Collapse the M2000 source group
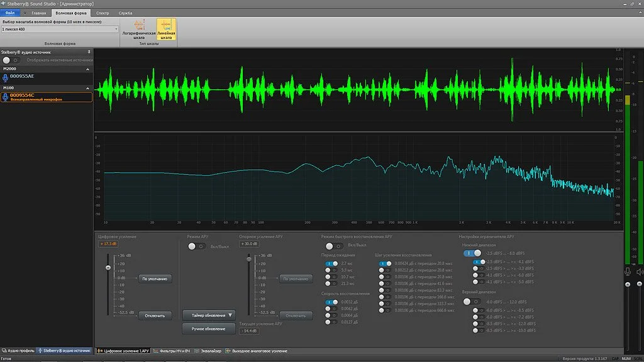This screenshot has height=362, width=644. [87, 69]
